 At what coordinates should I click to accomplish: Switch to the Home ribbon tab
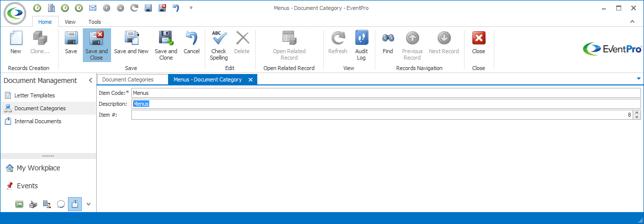point(45,22)
